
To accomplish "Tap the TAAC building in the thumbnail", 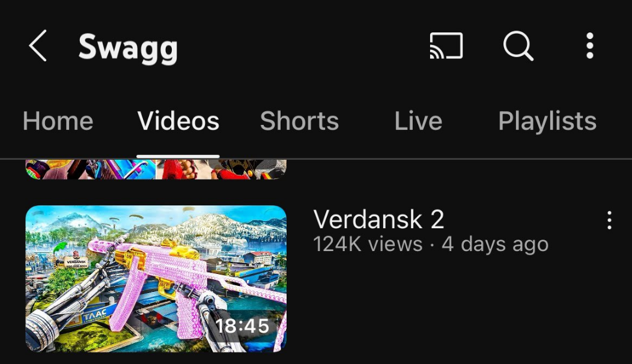I will click(x=95, y=314).
